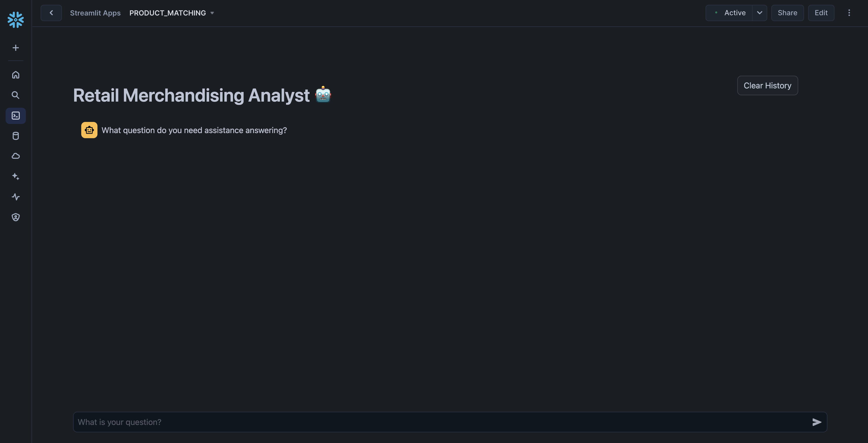
Task: Expand the Active status chevron
Action: click(759, 13)
